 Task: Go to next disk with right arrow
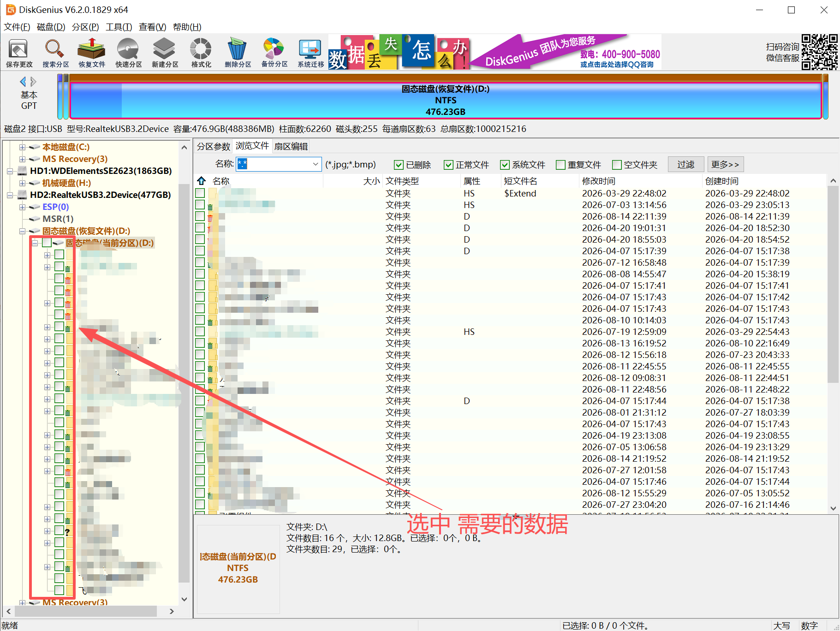(x=33, y=82)
